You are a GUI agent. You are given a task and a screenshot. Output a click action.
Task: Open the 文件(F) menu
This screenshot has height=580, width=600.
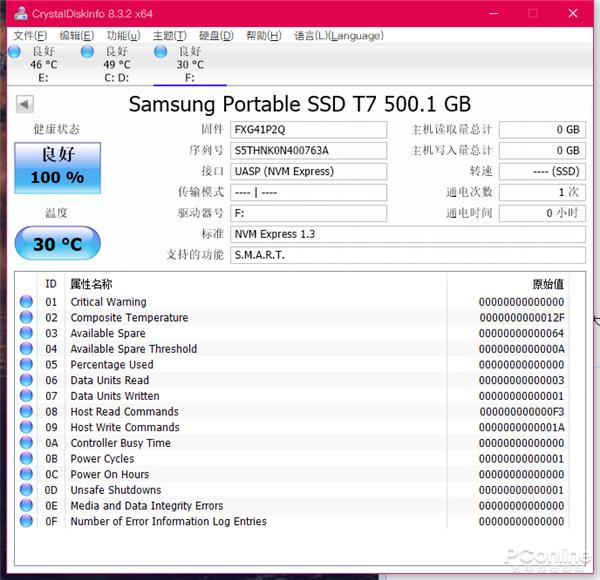(x=30, y=36)
